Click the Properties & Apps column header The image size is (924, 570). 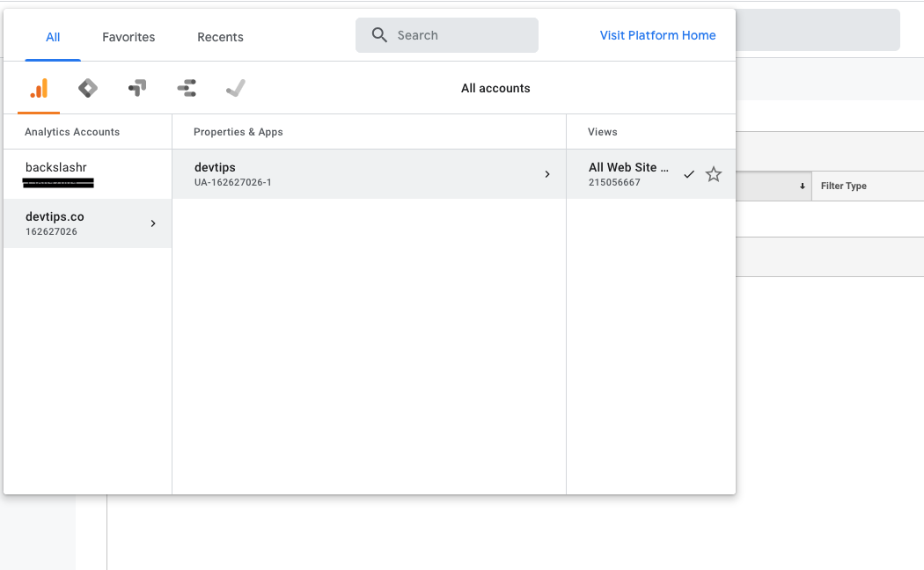click(x=238, y=132)
